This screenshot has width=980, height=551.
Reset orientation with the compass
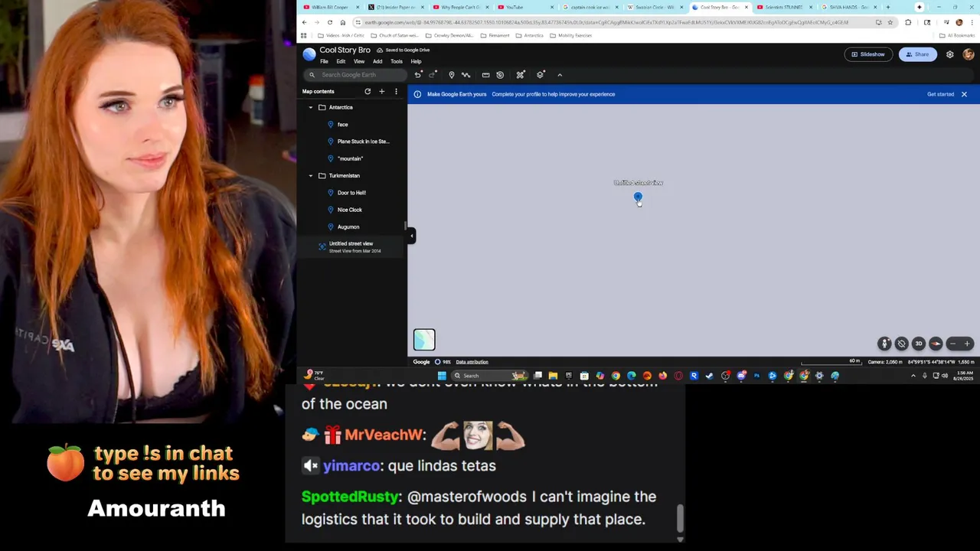coord(936,344)
